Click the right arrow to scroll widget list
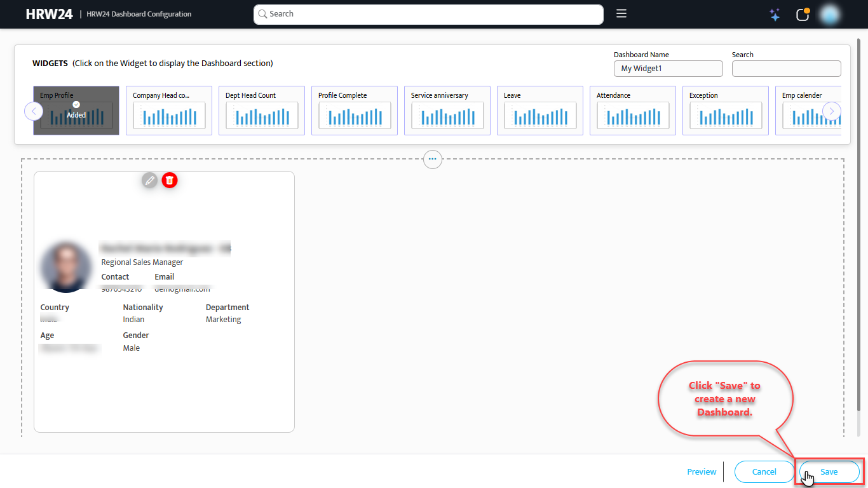The image size is (868, 488). coord(831,111)
